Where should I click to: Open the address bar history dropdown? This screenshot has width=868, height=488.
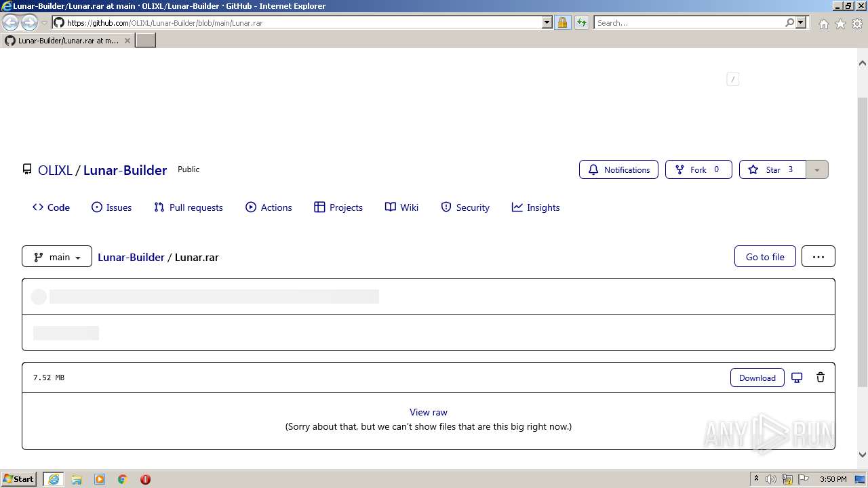pyautogui.click(x=547, y=22)
